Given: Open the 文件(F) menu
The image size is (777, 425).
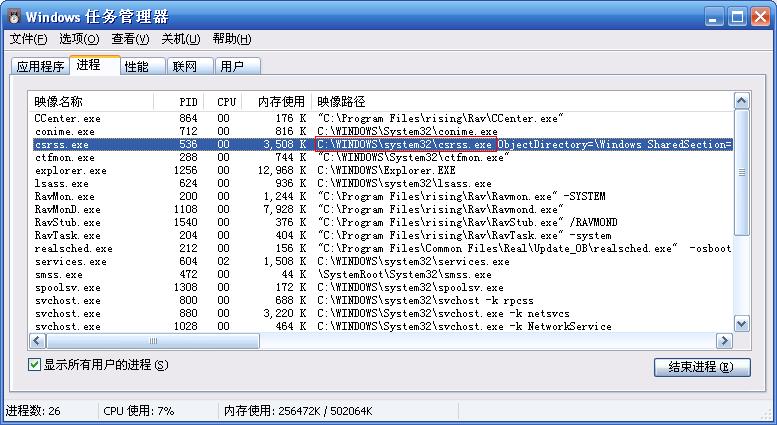Looking at the screenshot, I should [x=29, y=39].
